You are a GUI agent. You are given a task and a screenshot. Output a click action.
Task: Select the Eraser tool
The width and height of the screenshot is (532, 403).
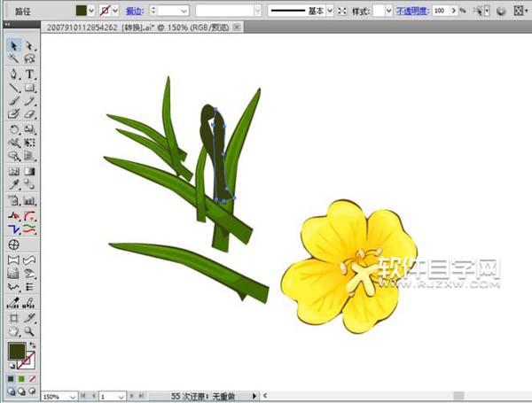(29, 114)
